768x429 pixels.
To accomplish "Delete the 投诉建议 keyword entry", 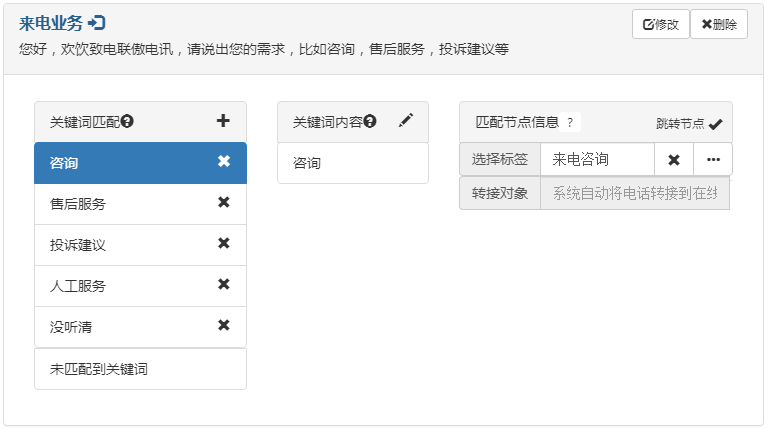I will click(x=224, y=244).
